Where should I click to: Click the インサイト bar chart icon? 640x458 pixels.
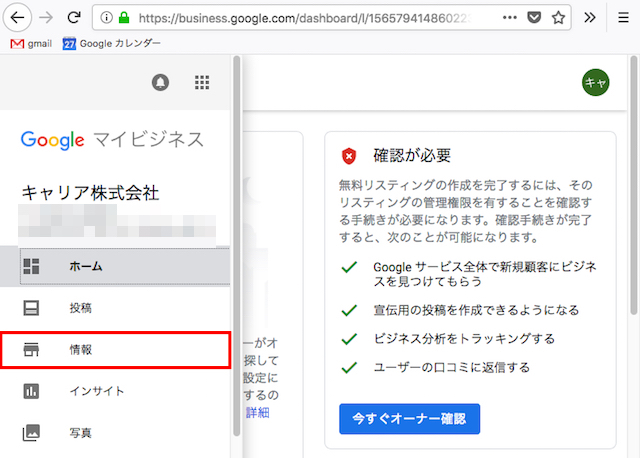(31, 391)
